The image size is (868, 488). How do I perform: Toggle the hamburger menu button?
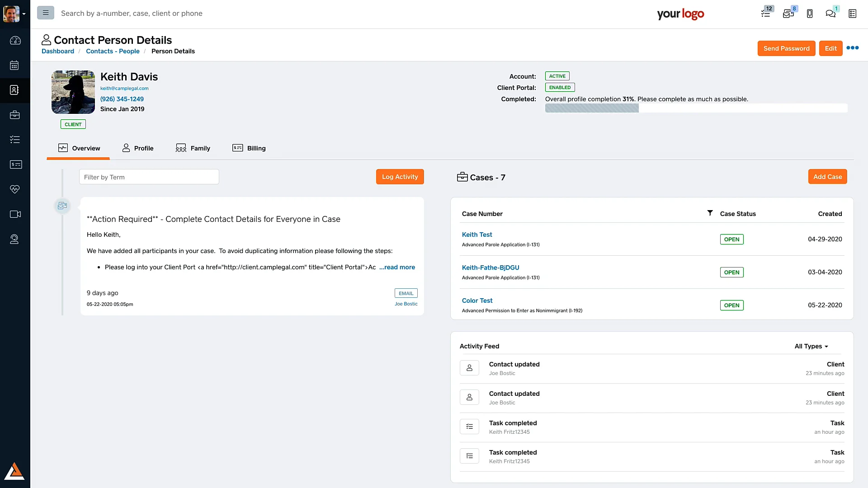point(46,13)
